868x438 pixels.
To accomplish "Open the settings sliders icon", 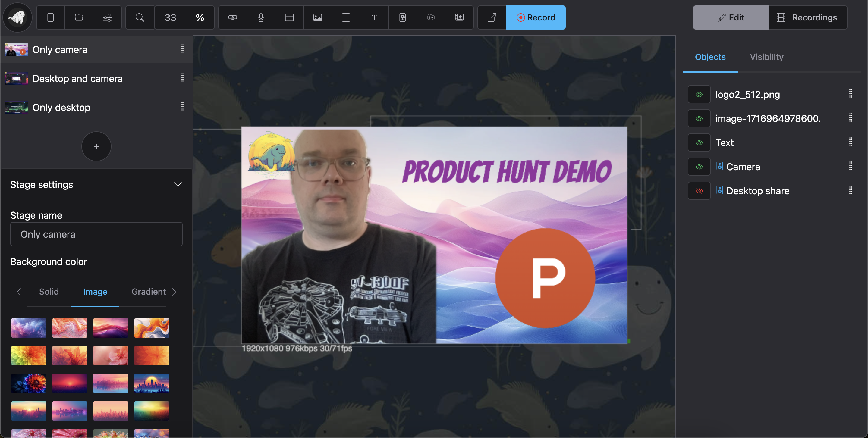I will (x=107, y=17).
